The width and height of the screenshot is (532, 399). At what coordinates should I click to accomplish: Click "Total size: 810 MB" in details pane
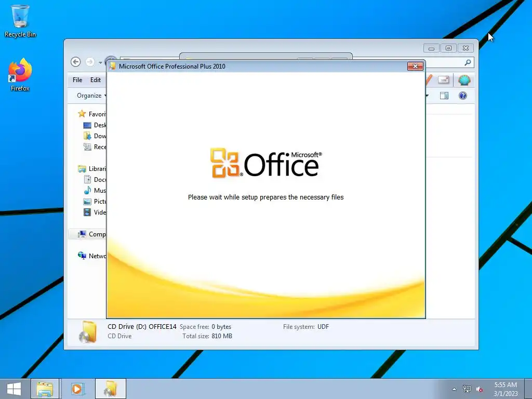point(207,336)
